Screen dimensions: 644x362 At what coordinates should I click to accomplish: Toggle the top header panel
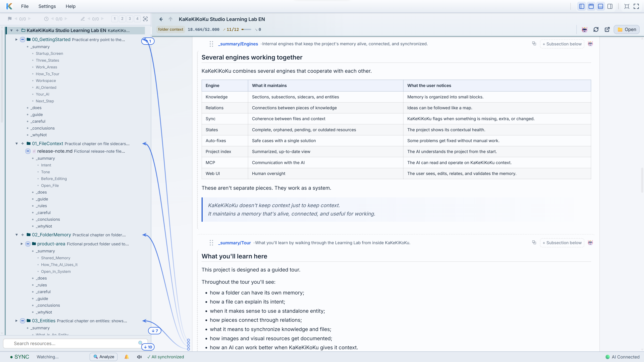pos(591,6)
